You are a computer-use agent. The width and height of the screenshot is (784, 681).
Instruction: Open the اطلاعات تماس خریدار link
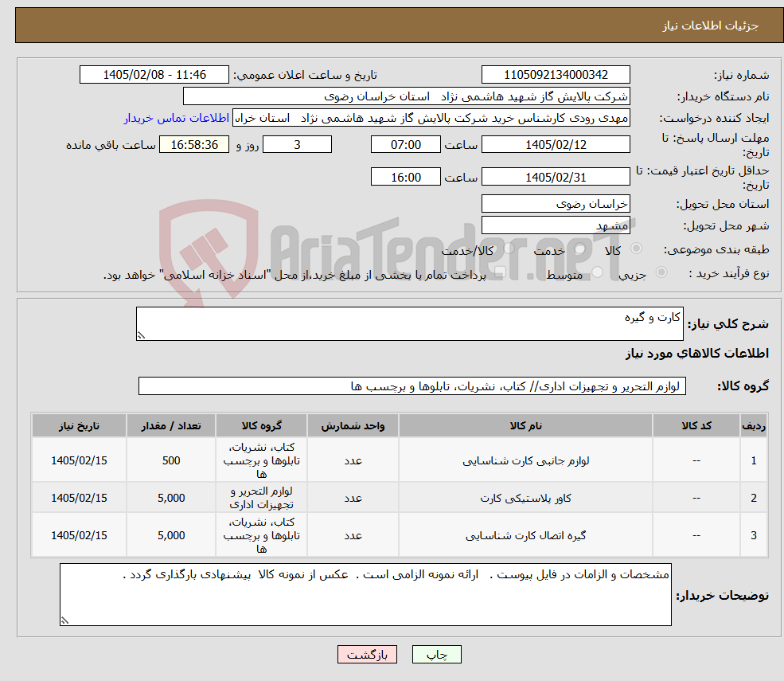[x=177, y=118]
